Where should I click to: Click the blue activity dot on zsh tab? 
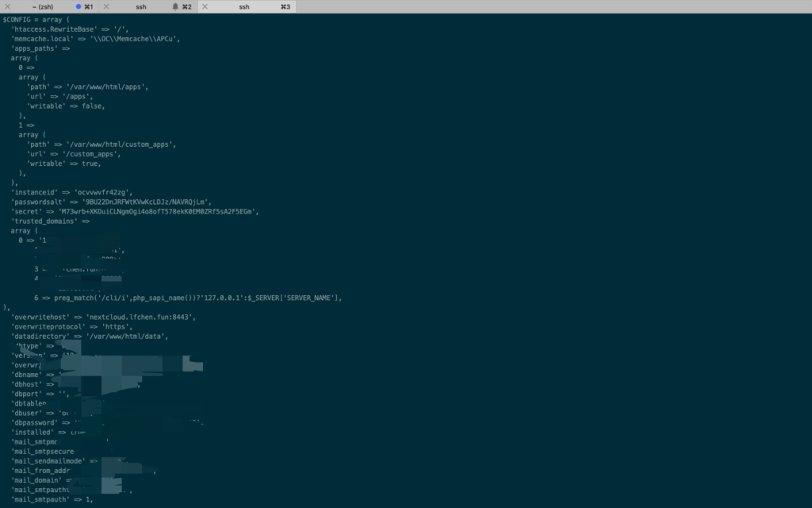pos(79,6)
